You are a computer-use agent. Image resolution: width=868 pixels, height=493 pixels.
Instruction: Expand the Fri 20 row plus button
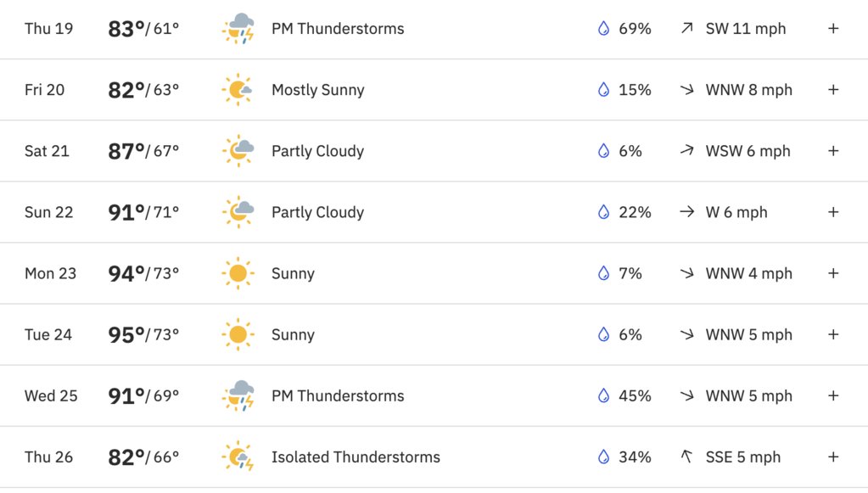833,90
